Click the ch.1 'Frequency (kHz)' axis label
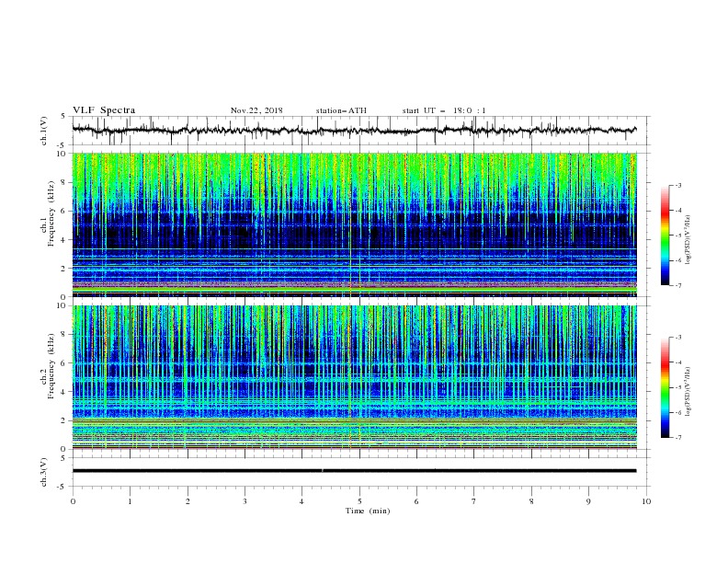Screen dimensions: 728x563 51,213
